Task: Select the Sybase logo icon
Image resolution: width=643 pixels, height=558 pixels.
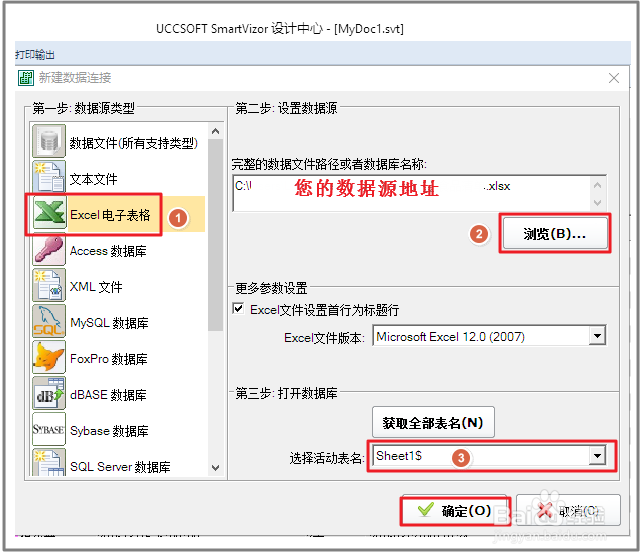Action: (49, 430)
